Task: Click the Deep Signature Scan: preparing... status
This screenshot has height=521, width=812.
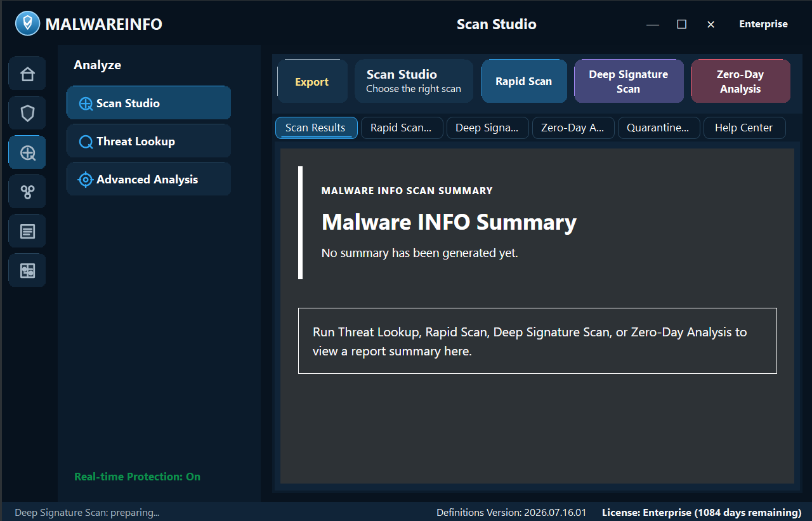Action: pyautogui.click(x=87, y=513)
